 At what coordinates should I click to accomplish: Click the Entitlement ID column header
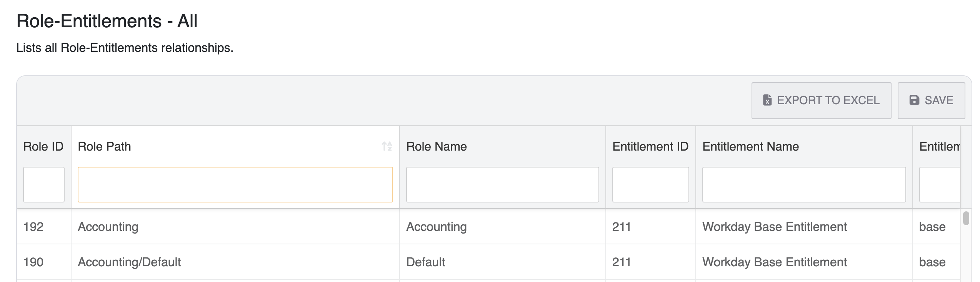650,146
